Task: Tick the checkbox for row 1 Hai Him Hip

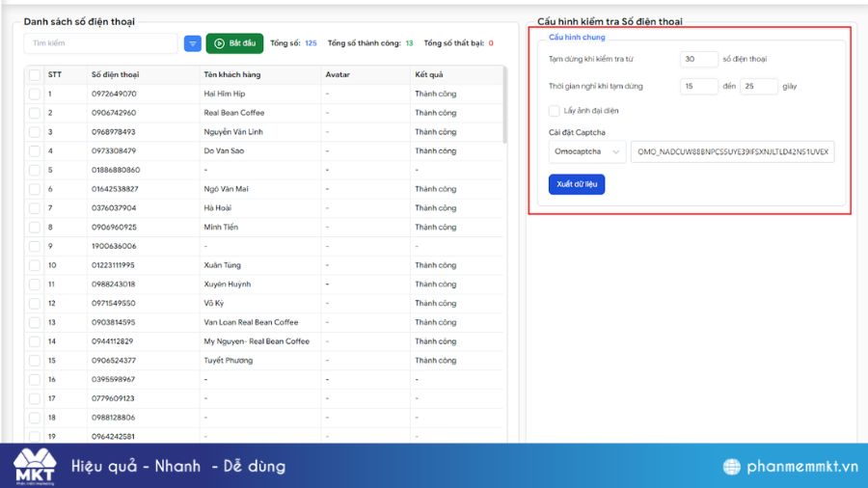Action: 35,94
